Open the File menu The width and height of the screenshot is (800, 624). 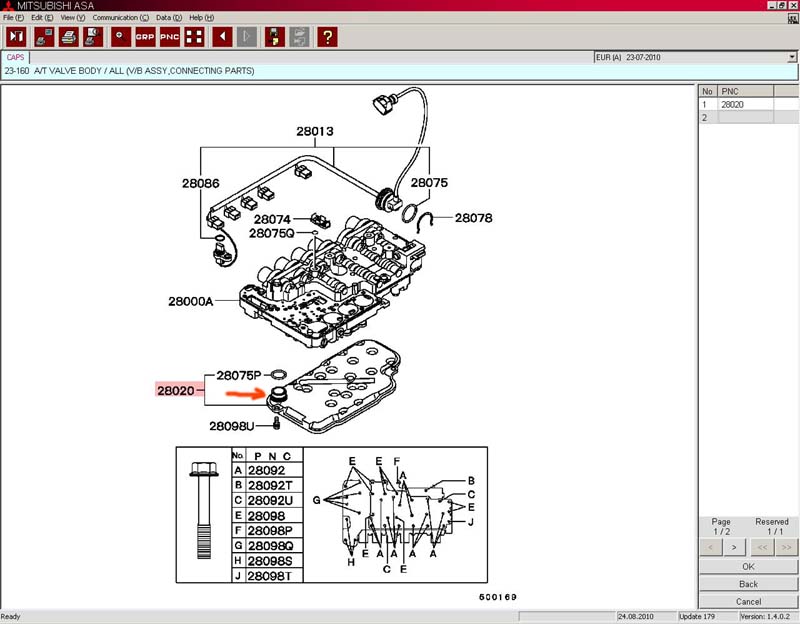(x=13, y=18)
